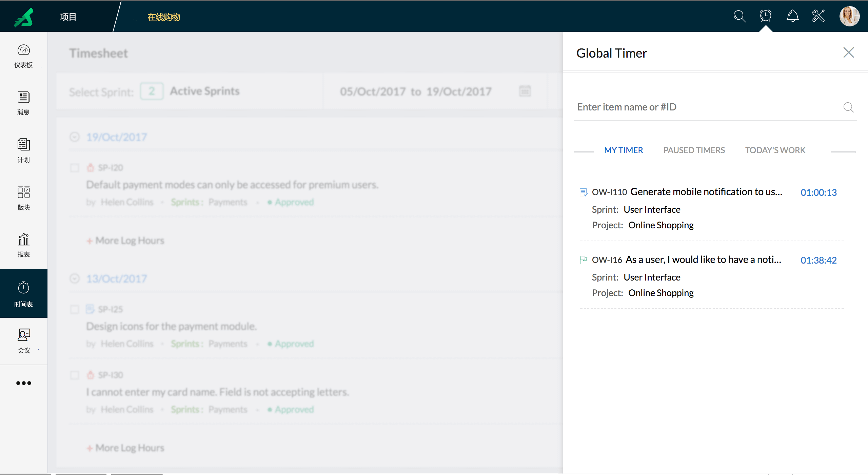Click the Enter item name or #ID field
The image size is (868, 475).
(x=705, y=107)
